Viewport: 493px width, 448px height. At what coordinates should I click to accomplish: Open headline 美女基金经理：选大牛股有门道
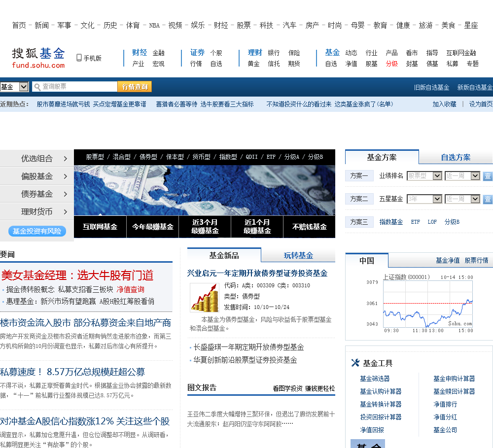77,275
